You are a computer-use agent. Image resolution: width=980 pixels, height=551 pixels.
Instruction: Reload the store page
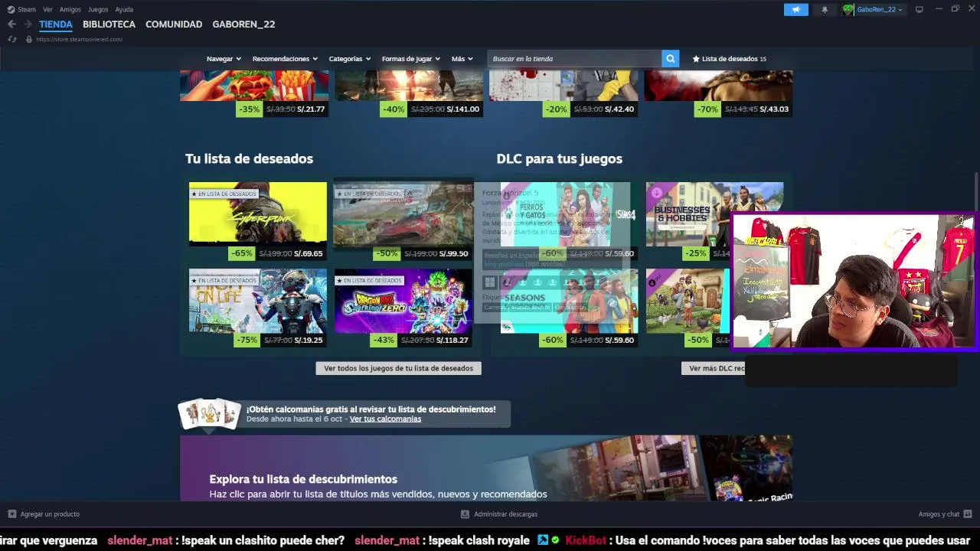coord(12,39)
